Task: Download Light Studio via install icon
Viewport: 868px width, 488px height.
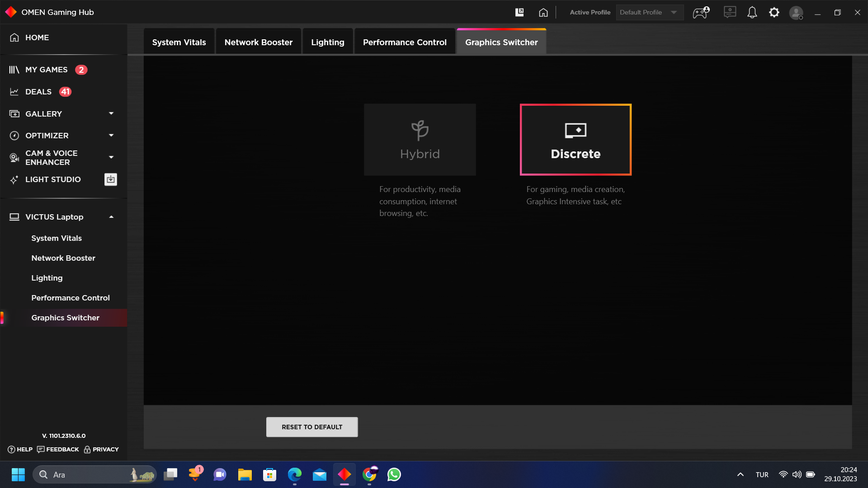Action: pos(111,179)
